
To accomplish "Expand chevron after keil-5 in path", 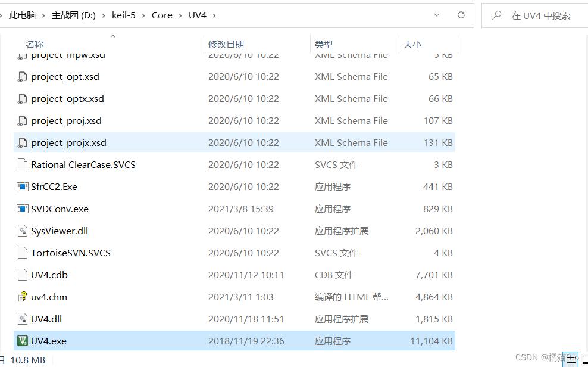I will click(143, 15).
